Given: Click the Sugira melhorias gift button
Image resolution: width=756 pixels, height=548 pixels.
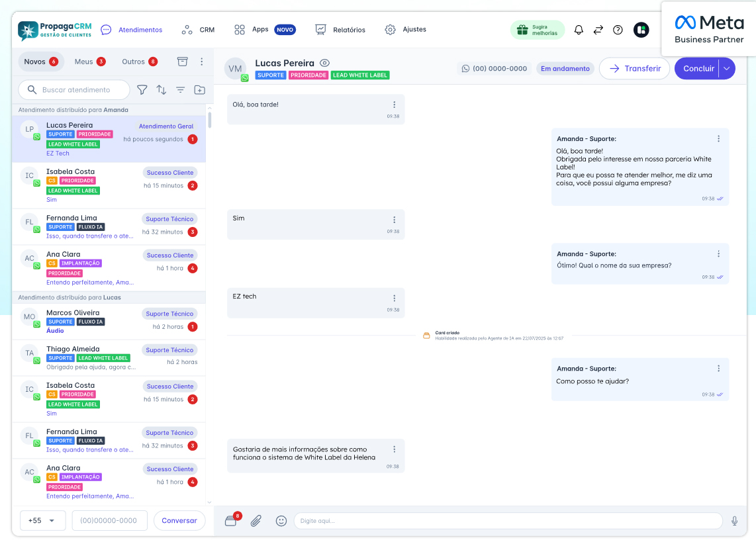Looking at the screenshot, I should [537, 30].
